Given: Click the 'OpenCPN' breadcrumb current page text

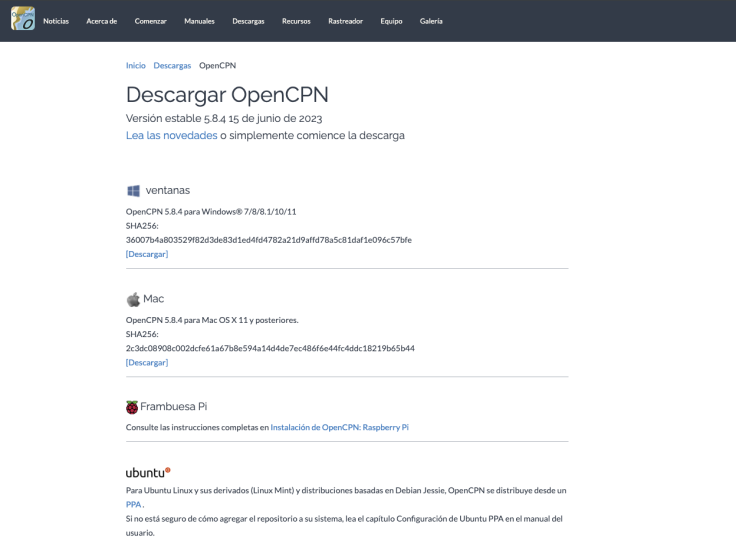Looking at the screenshot, I should 217,66.
